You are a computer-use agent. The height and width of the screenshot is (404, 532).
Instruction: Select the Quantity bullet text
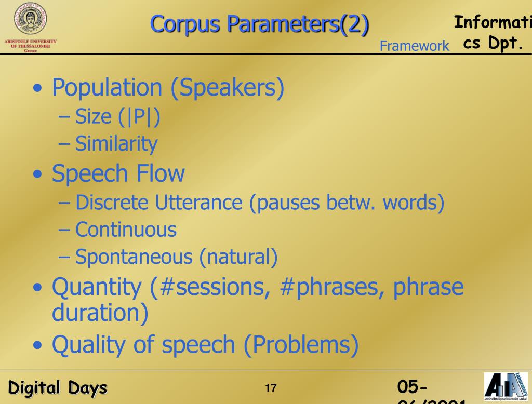point(258,300)
